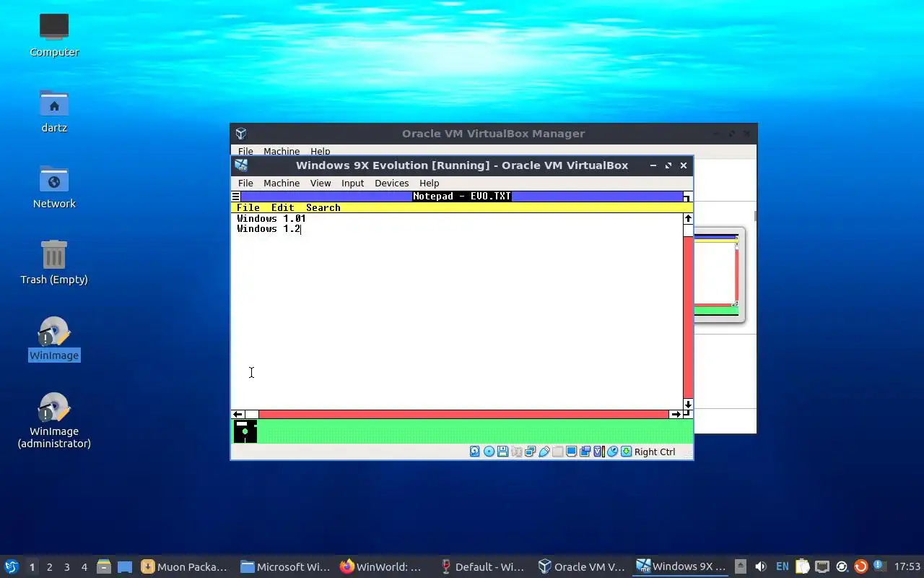The image size is (924, 578).
Task: Click the keyboard capture host key indicator
Action: [626, 452]
